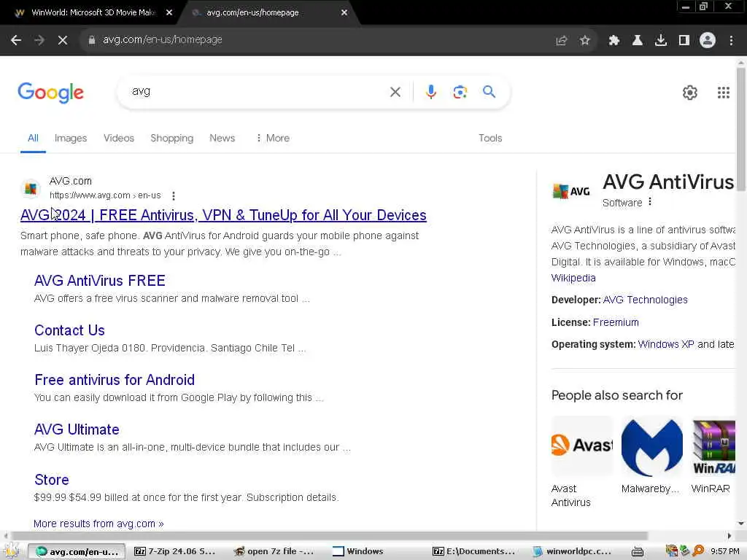
Task: Stop loading the page
Action: (63, 40)
